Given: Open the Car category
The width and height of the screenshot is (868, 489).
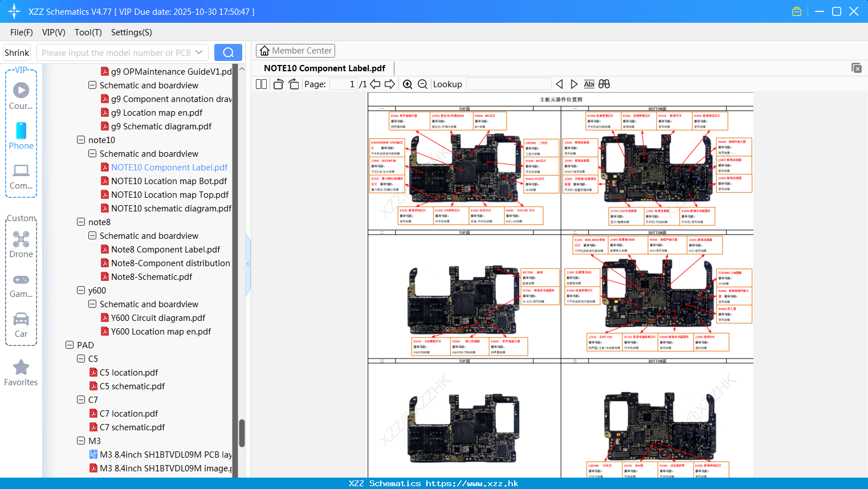Looking at the screenshot, I should (x=21, y=324).
